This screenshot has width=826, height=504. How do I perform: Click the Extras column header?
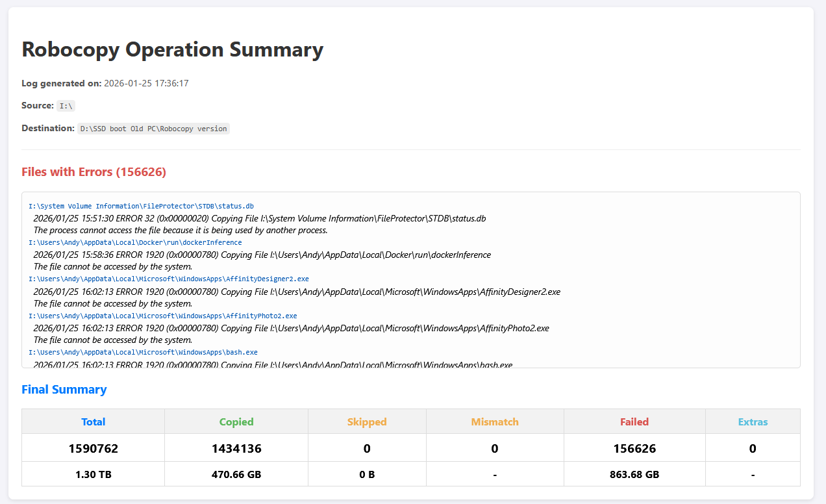pyautogui.click(x=753, y=422)
